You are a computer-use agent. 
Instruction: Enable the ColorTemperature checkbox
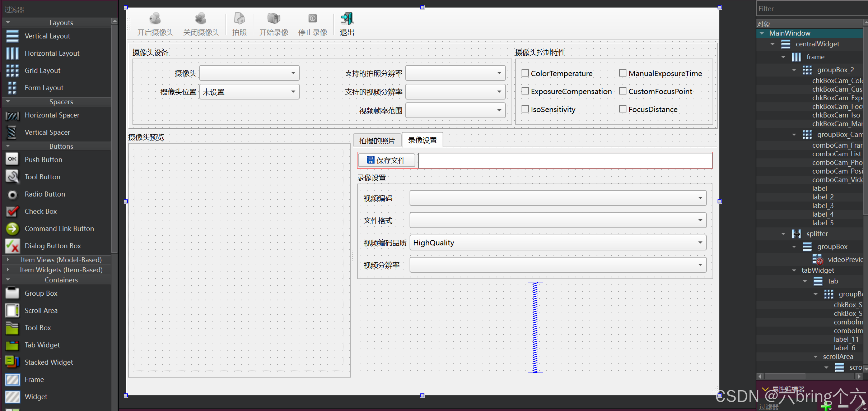pyautogui.click(x=525, y=73)
